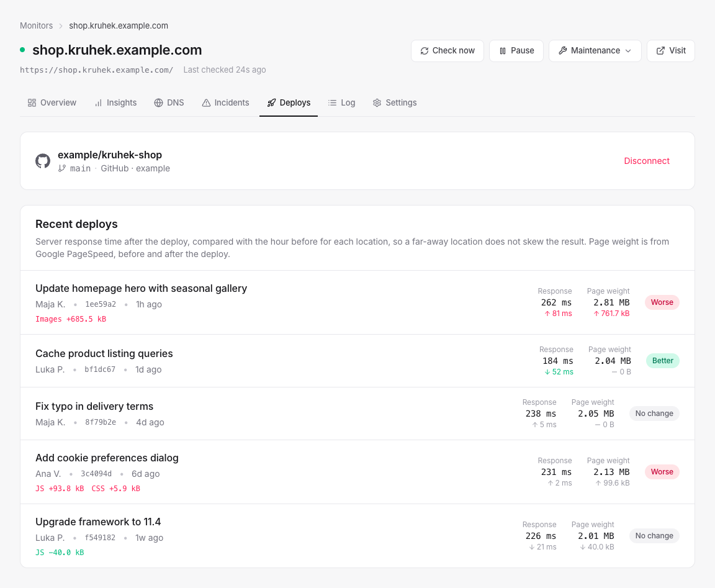The width and height of the screenshot is (715, 588).
Task: Click the example/kruhek-shop repository name
Action: coord(110,155)
